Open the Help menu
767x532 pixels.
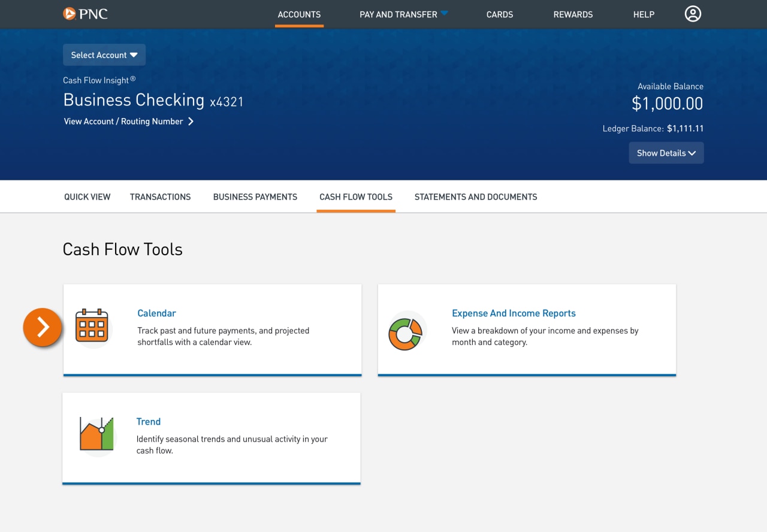(644, 14)
